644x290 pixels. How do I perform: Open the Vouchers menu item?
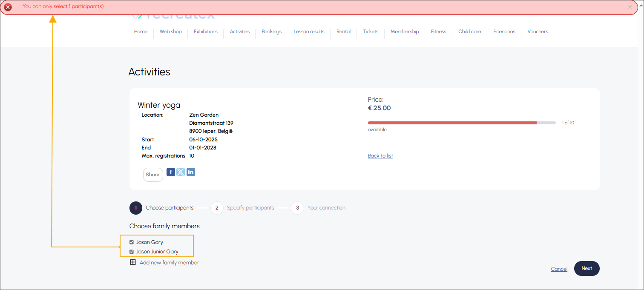[538, 32]
